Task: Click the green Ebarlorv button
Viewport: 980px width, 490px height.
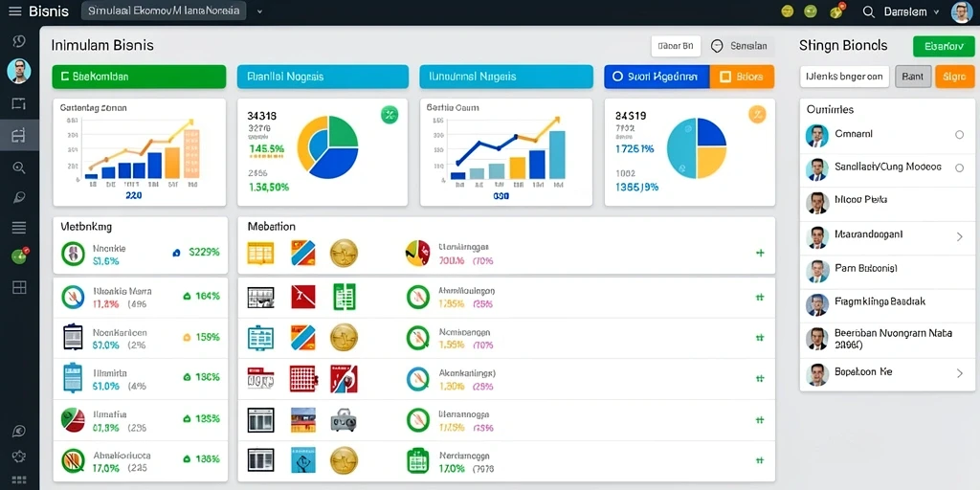Action: [x=943, y=46]
